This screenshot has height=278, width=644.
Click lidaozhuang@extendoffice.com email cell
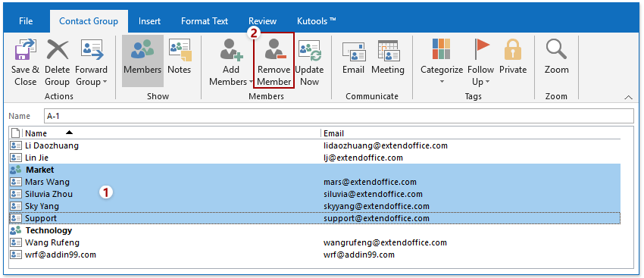pyautogui.click(x=386, y=145)
